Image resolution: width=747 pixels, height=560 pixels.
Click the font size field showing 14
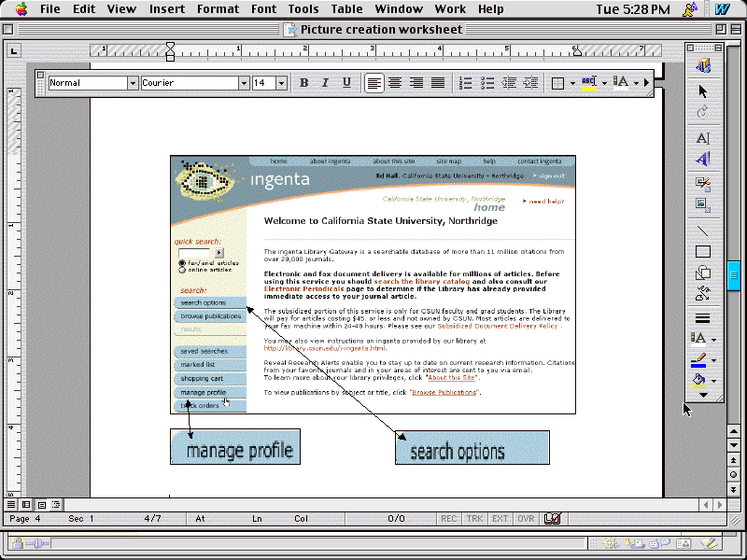point(264,83)
